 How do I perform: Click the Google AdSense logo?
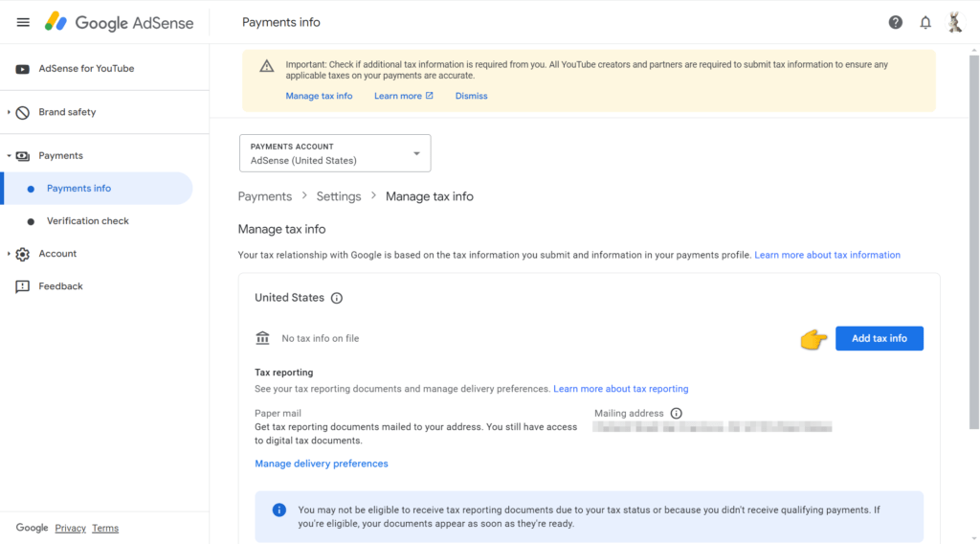pyautogui.click(x=119, y=23)
